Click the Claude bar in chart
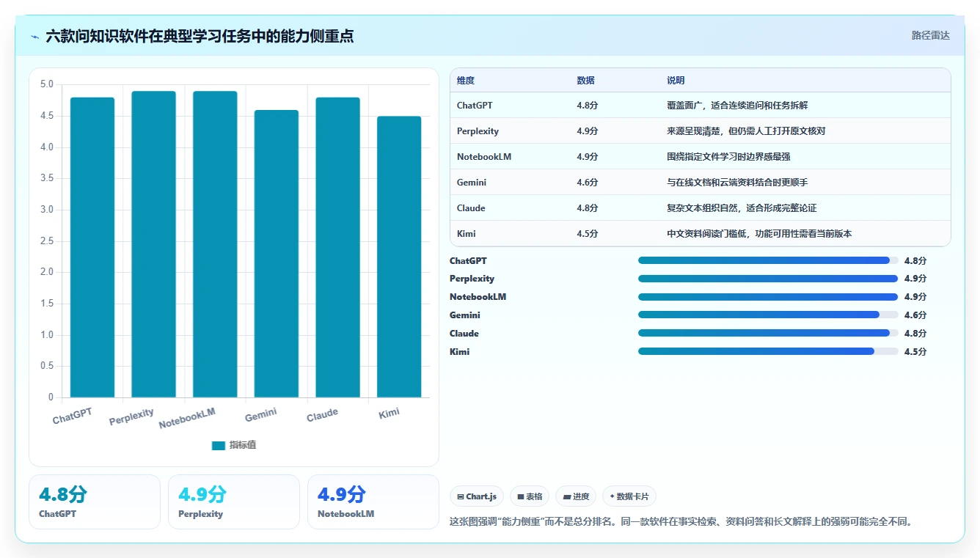Viewport: 980px width, 558px height. pyautogui.click(x=338, y=247)
